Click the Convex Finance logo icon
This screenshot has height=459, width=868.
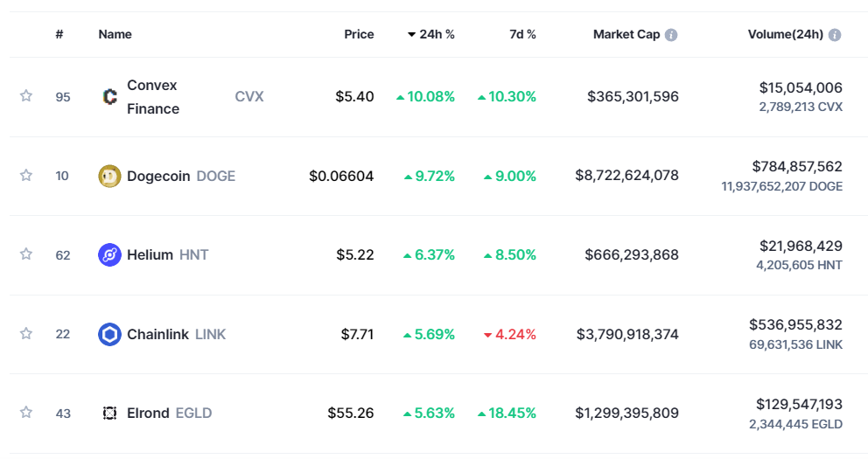click(109, 97)
